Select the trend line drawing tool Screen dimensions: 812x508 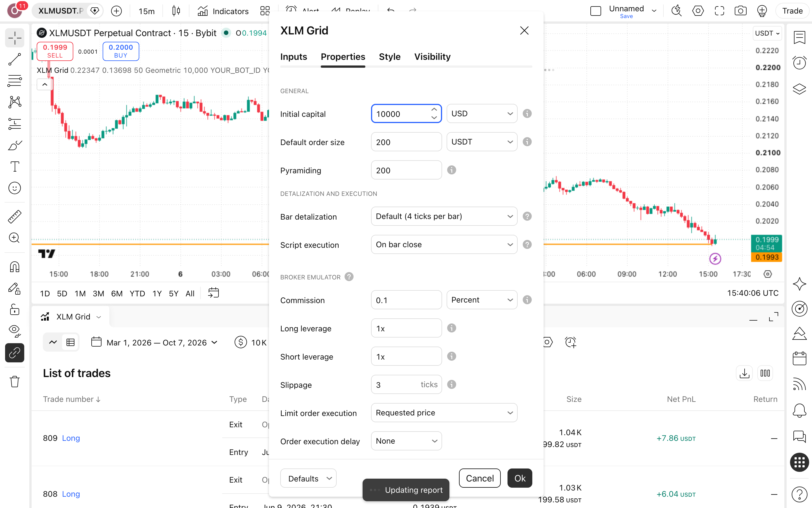pyautogui.click(x=14, y=60)
